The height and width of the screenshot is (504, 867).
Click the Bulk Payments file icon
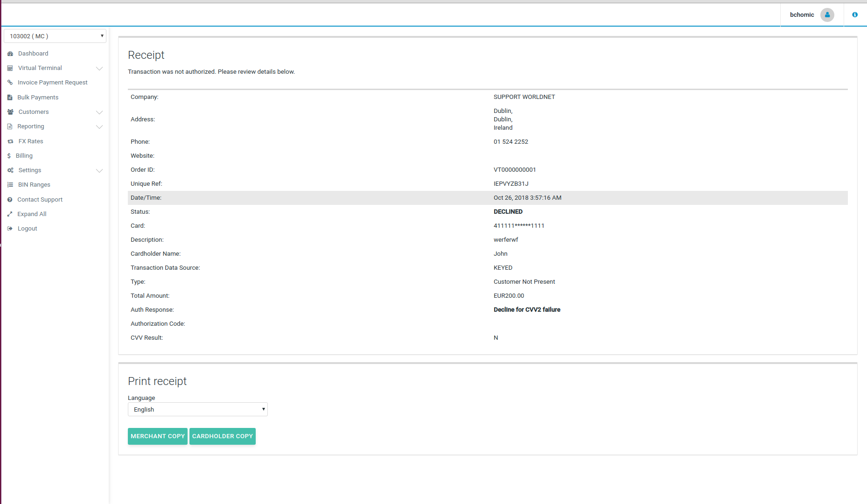click(x=10, y=98)
